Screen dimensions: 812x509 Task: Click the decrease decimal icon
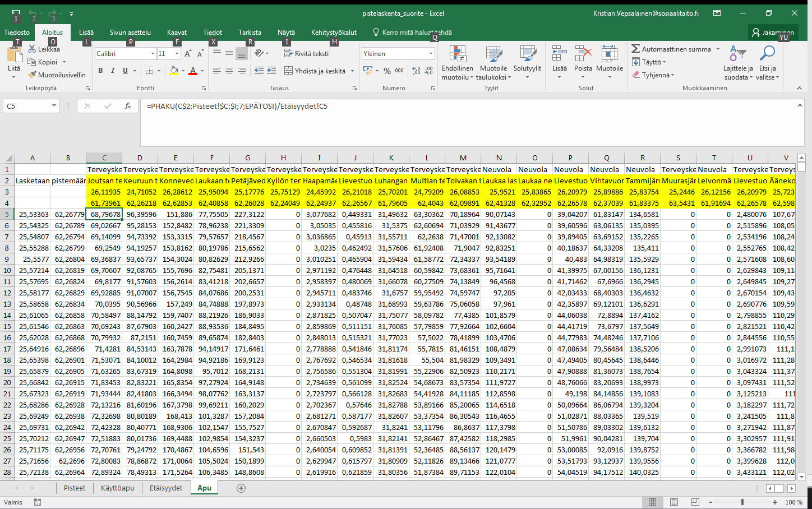point(429,71)
